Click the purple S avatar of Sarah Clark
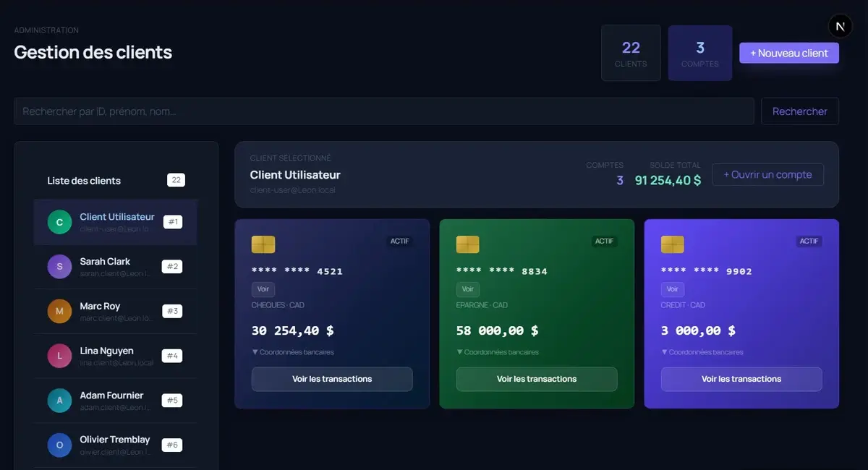 click(59, 267)
